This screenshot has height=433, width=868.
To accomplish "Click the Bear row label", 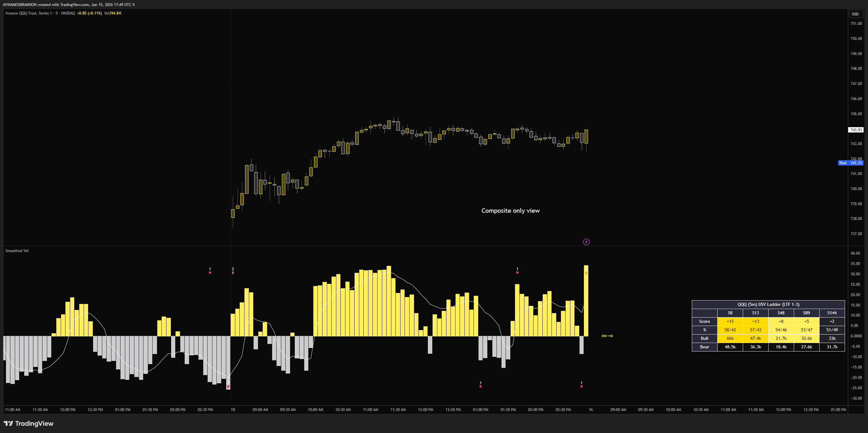I will [705, 347].
